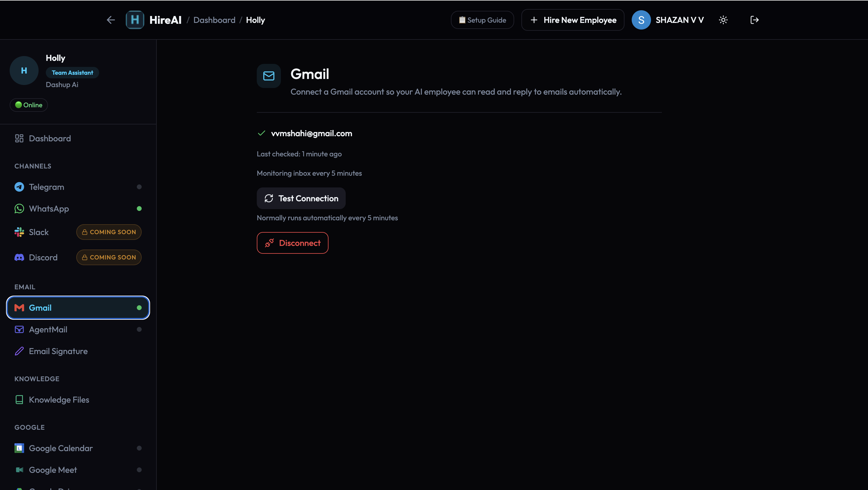Select the Telegram channel
This screenshot has height=490, width=868.
click(x=46, y=187)
